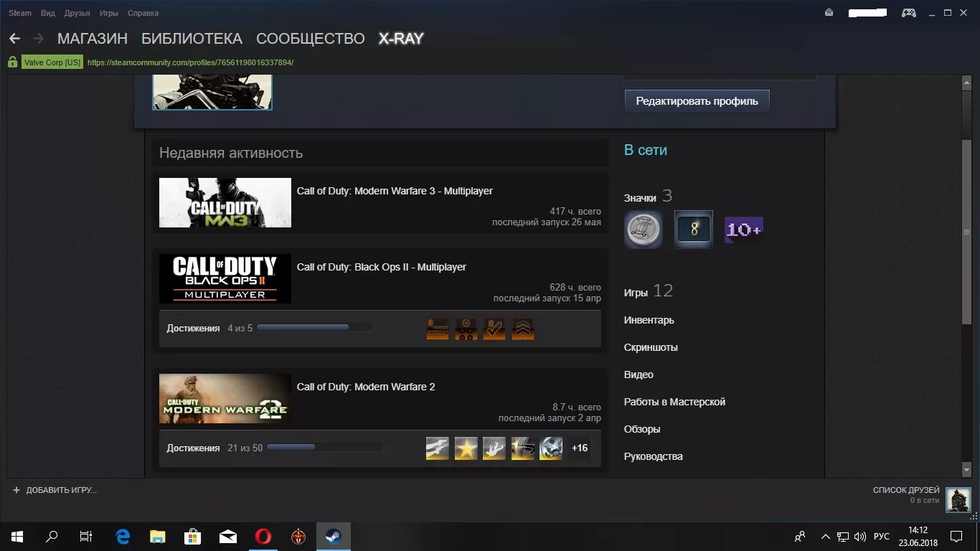Open the Years of Service 8 badge

pos(694,230)
